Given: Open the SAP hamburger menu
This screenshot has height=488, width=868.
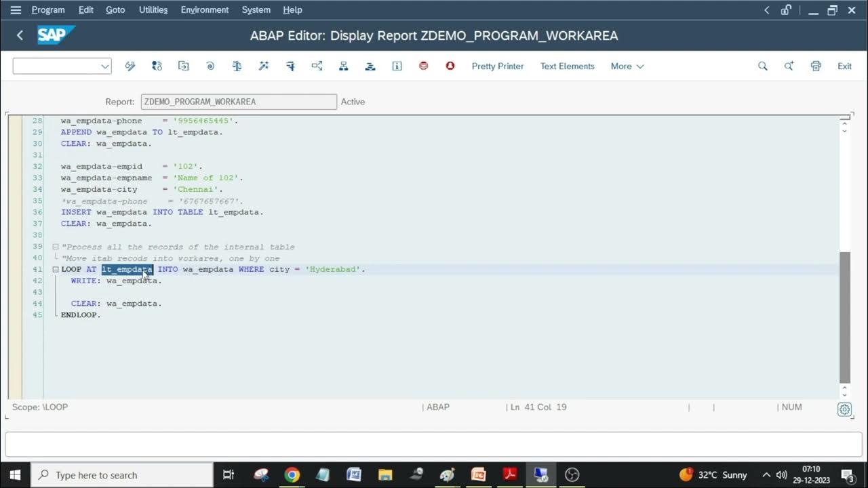Looking at the screenshot, I should tap(16, 10).
